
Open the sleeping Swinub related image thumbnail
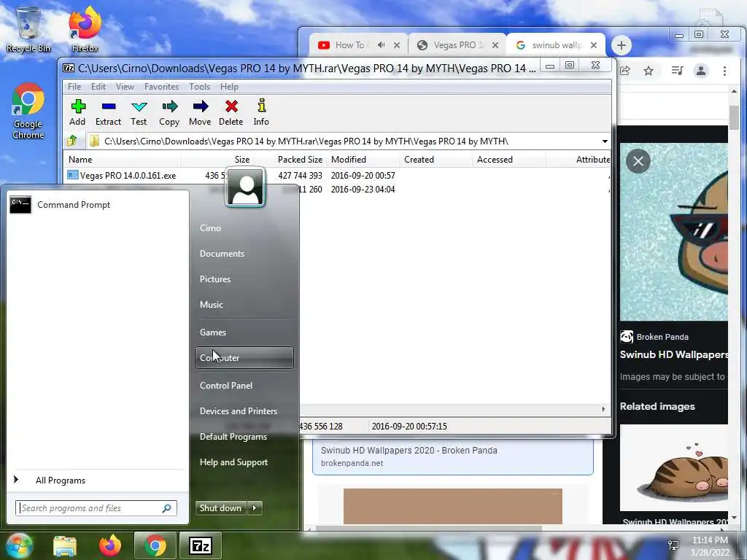673,467
